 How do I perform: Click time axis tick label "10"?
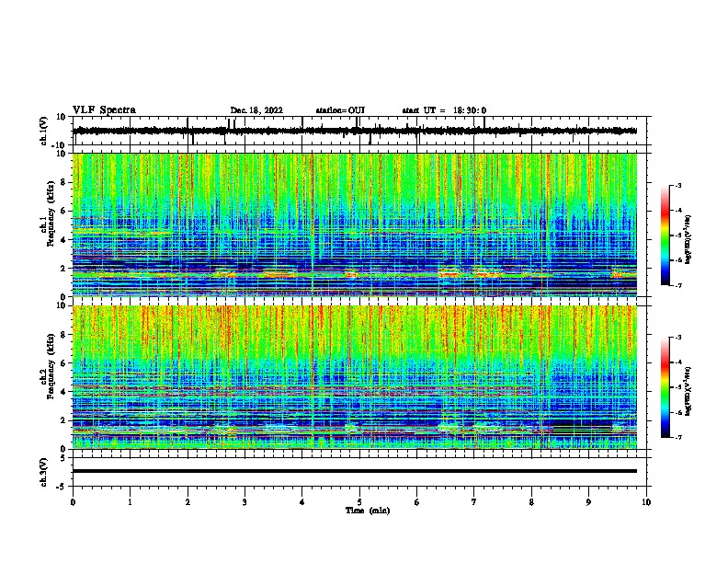click(646, 502)
